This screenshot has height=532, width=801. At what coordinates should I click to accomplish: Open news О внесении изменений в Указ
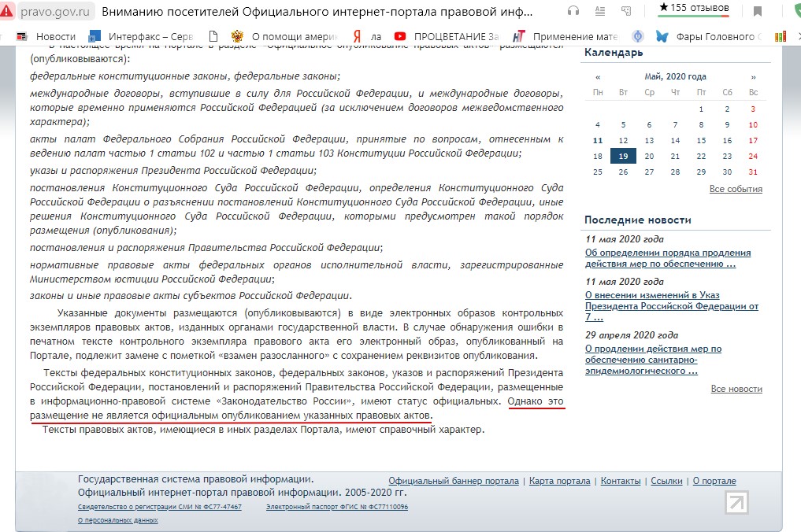pos(671,306)
